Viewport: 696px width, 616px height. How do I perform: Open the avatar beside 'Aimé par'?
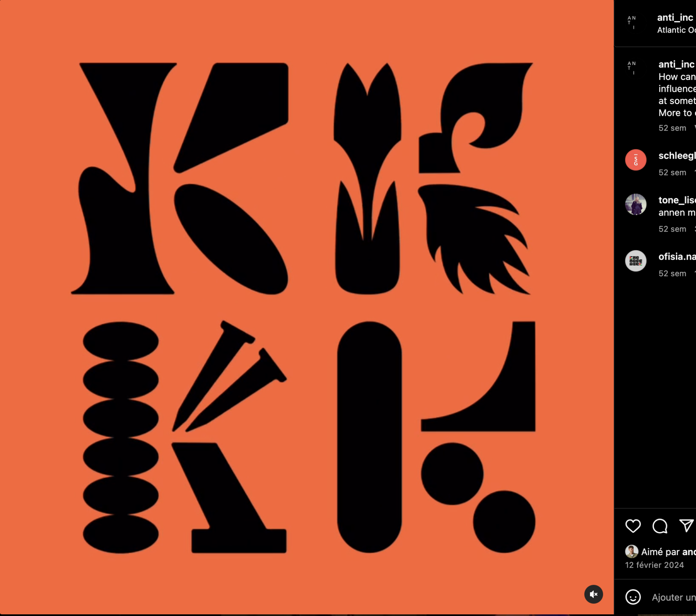pos(631,552)
